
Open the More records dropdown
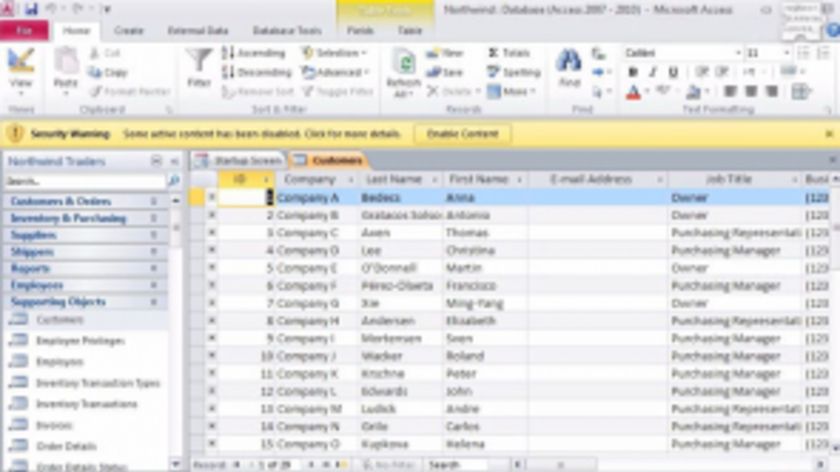click(x=511, y=92)
